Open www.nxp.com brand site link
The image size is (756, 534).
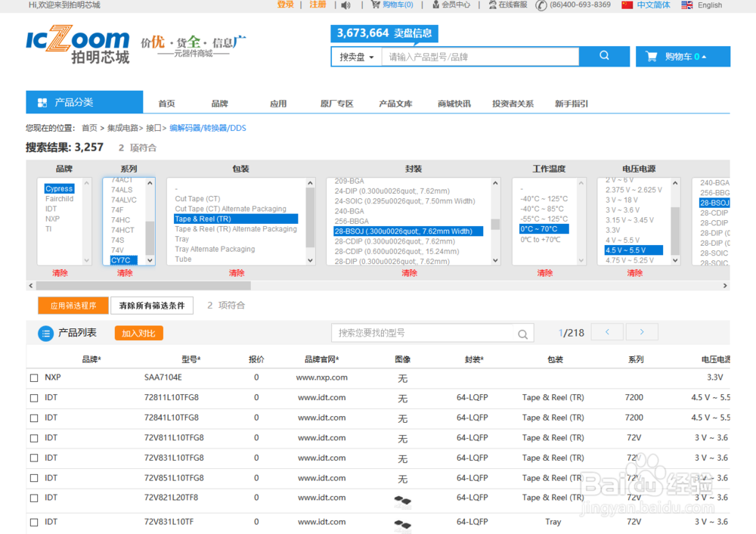pyautogui.click(x=321, y=377)
